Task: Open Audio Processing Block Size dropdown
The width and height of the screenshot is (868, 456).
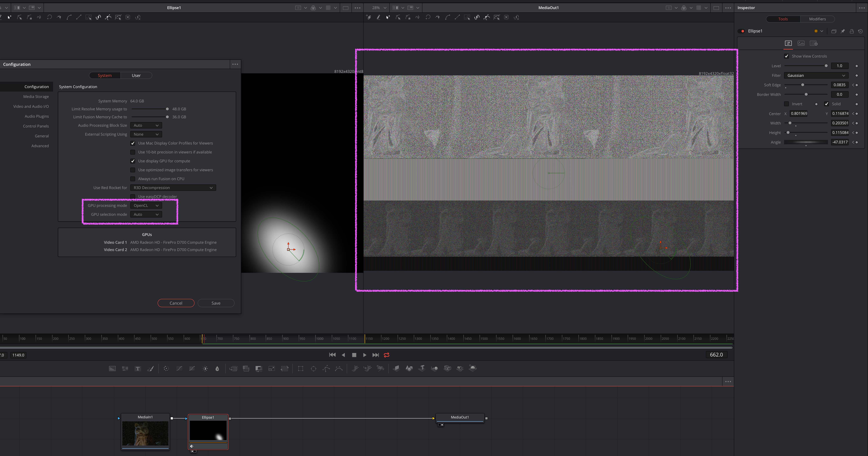Action: pyautogui.click(x=146, y=125)
